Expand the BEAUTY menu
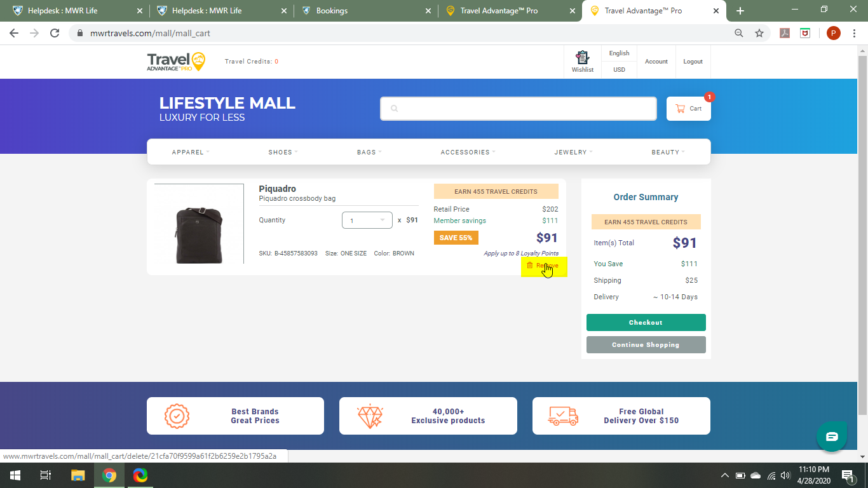868x488 pixels. [x=668, y=152]
